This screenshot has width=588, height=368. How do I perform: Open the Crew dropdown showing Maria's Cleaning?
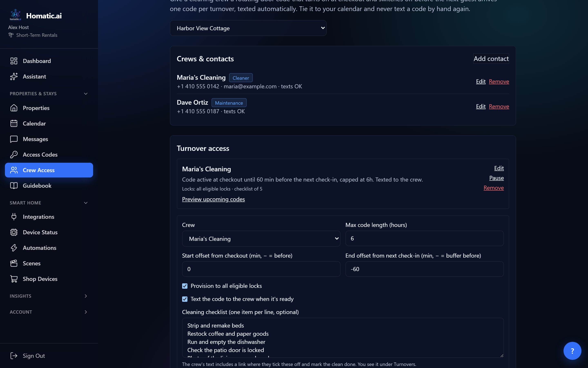(261, 239)
